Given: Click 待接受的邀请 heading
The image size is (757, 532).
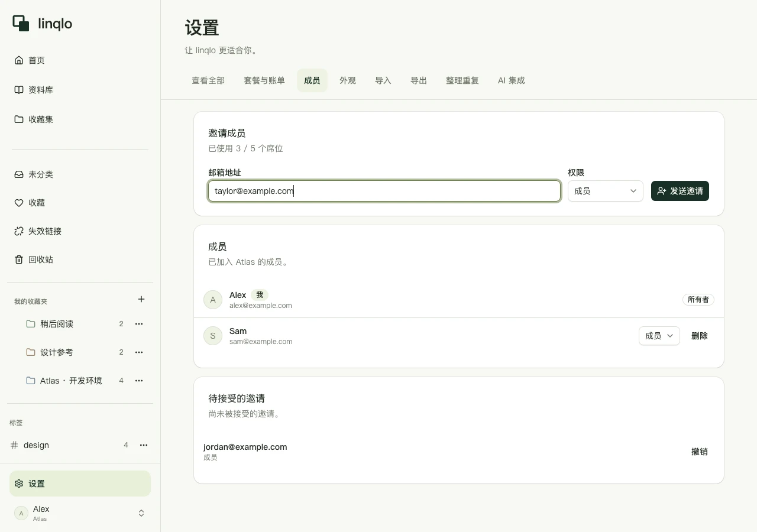Looking at the screenshot, I should click(237, 398).
